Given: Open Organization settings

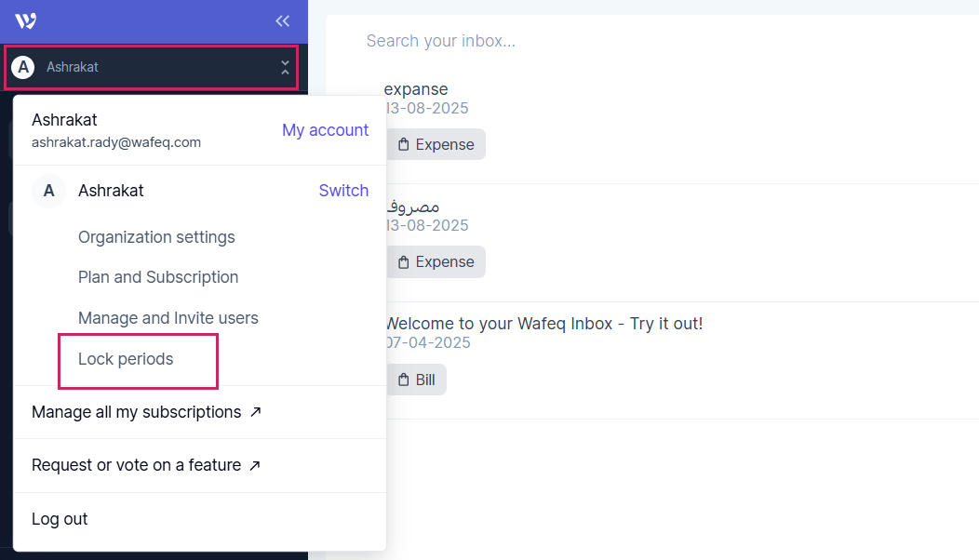Looking at the screenshot, I should 156,237.
